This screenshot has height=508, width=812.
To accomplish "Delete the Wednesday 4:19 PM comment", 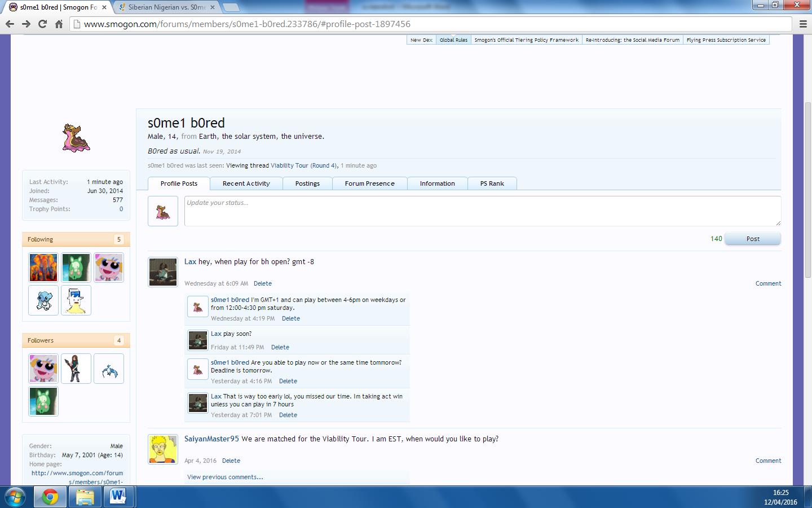I will (x=291, y=318).
